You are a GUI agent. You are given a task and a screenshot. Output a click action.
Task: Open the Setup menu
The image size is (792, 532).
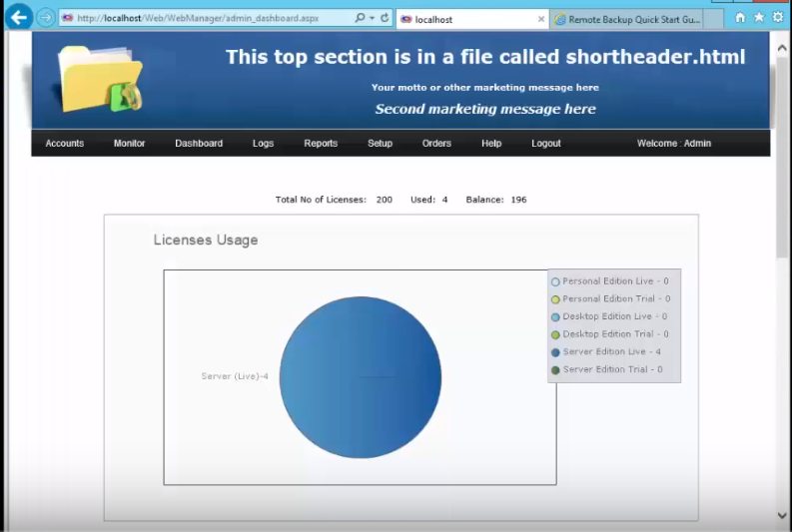pyautogui.click(x=380, y=144)
